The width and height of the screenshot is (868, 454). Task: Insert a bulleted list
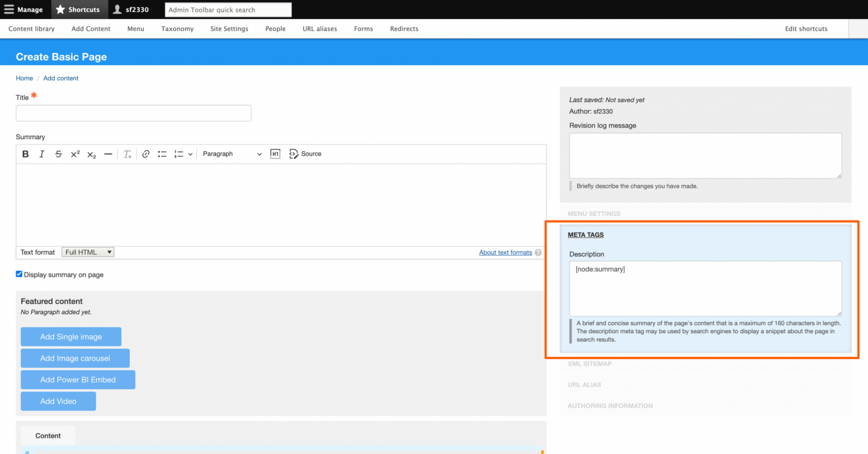[x=162, y=154]
